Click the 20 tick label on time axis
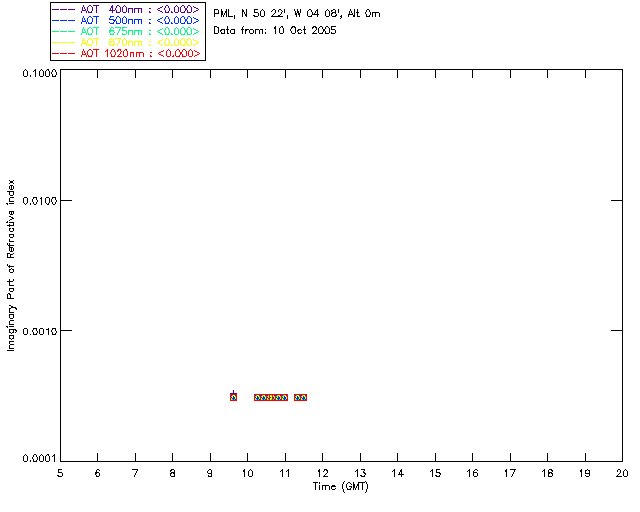This screenshot has width=640, height=512. 622,473
